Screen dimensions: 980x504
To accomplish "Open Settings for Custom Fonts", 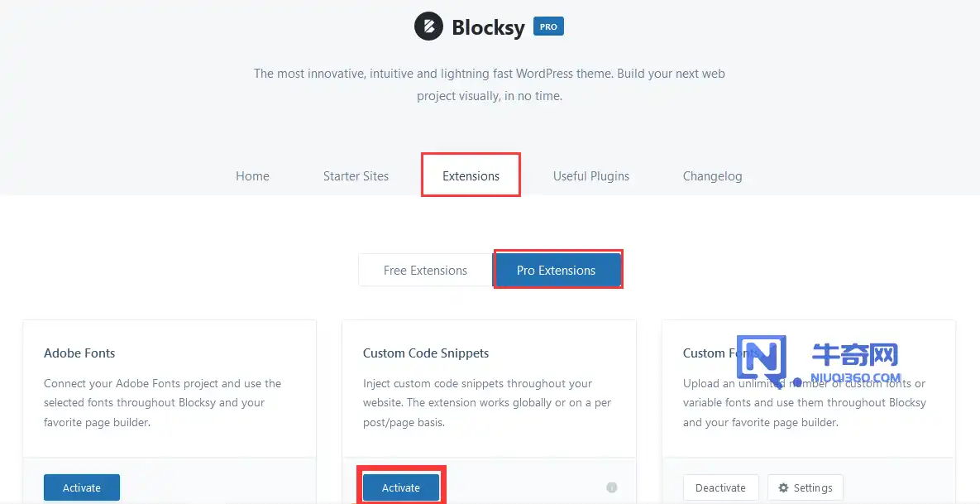I will click(x=805, y=487).
